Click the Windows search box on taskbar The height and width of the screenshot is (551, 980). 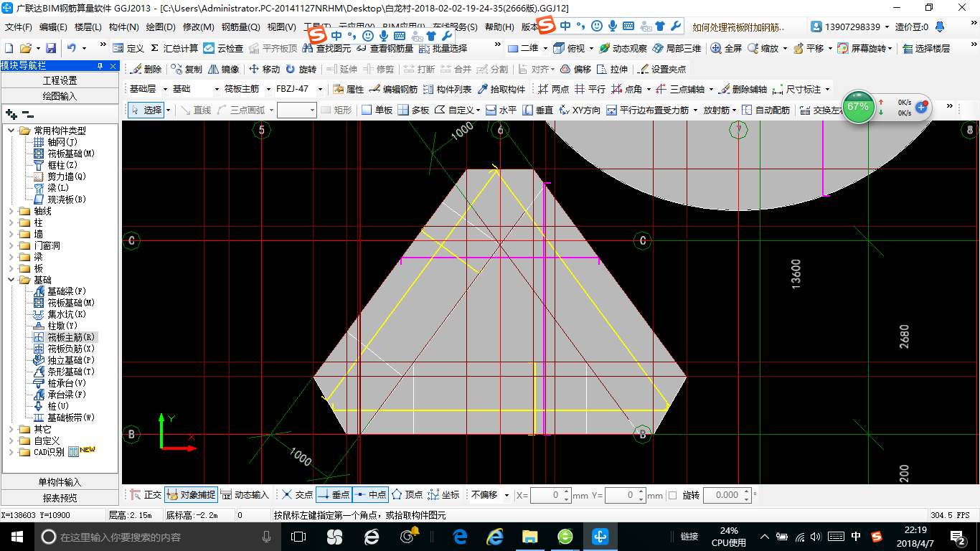156,537
